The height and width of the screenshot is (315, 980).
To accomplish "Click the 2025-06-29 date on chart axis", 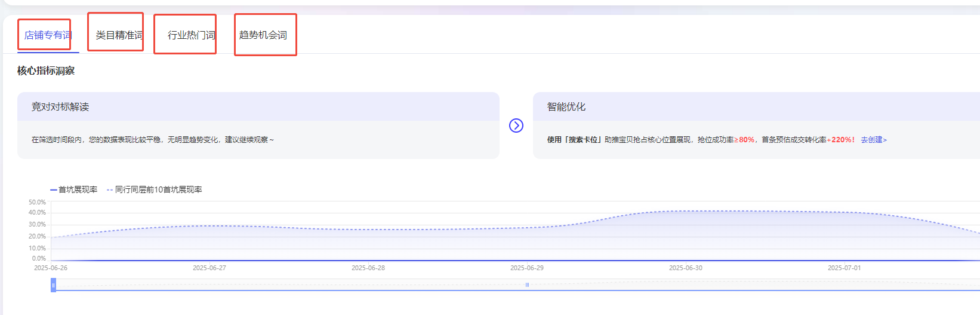I will pyautogui.click(x=527, y=268).
